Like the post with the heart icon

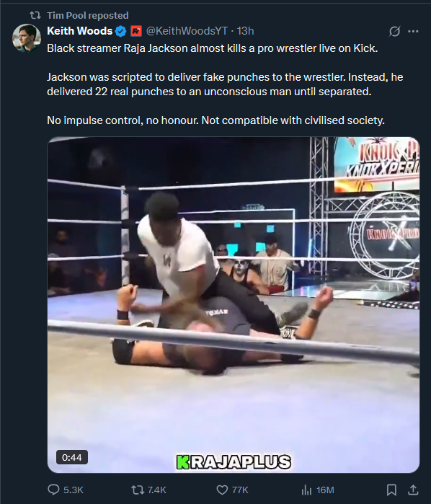tap(222, 490)
